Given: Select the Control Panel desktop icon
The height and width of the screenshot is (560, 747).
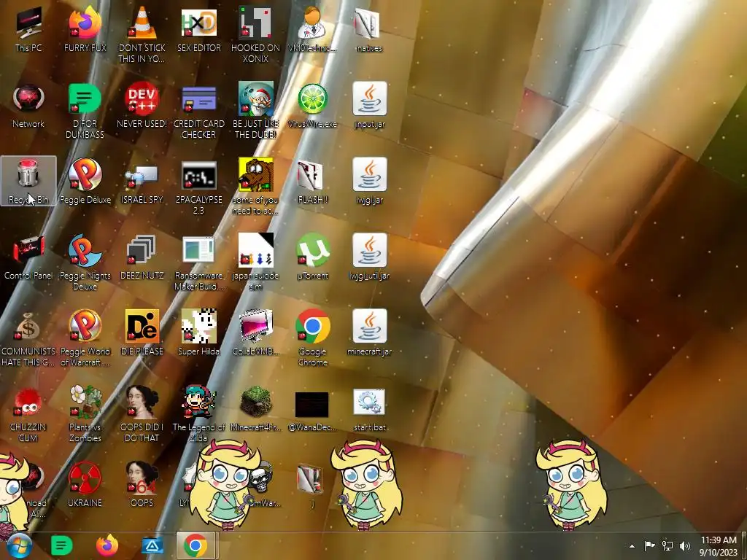Looking at the screenshot, I should [x=28, y=257].
